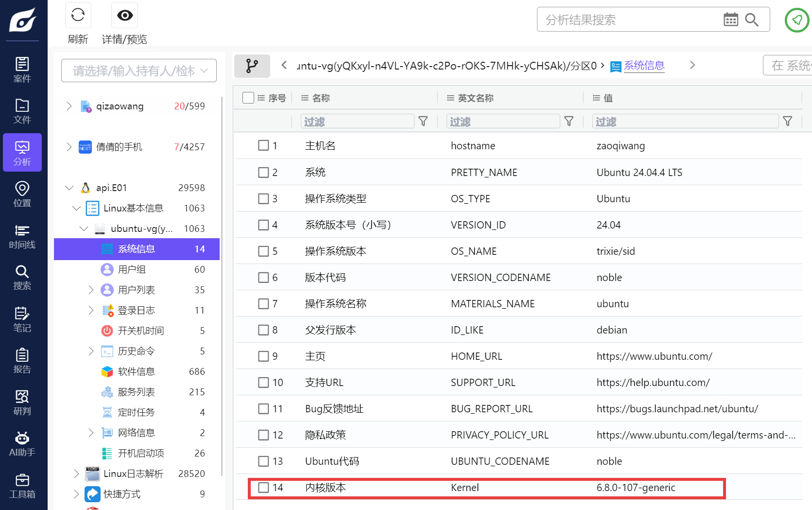Select 系统信息 in the tree
812x510 pixels.
pyautogui.click(x=137, y=249)
